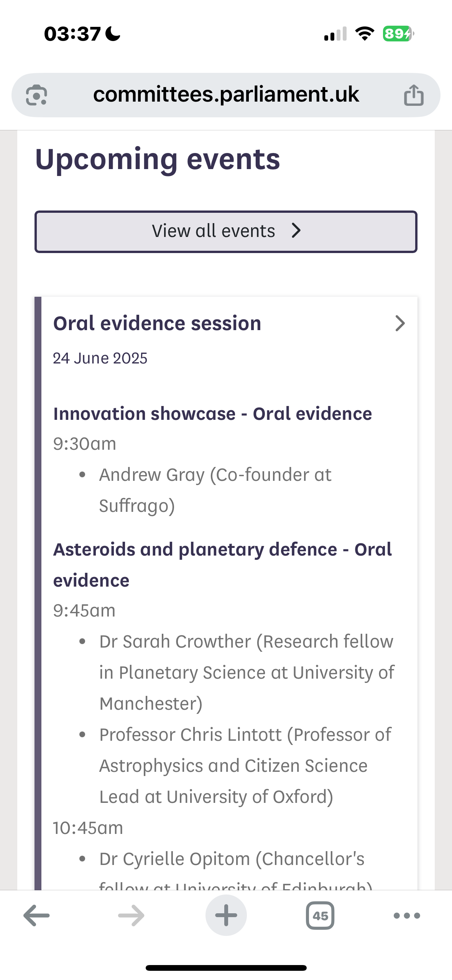Image resolution: width=452 pixels, height=980 pixels.
Task: Click the chevron inside View all events
Action: pos(296,230)
